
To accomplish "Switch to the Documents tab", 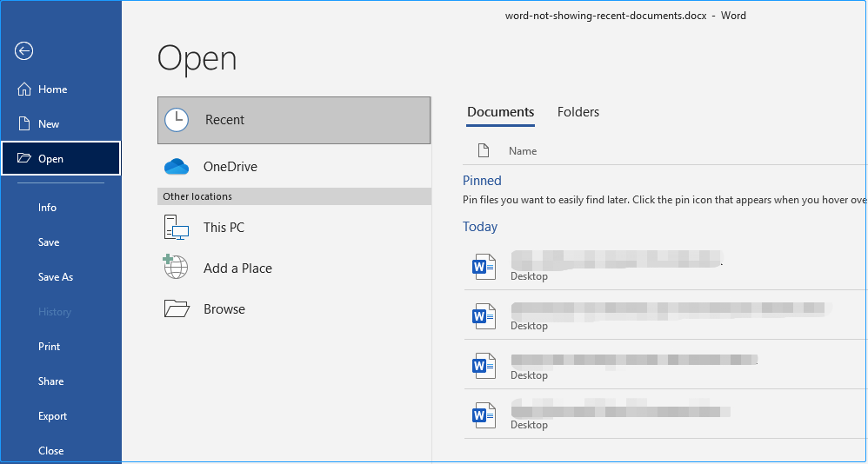I will coord(500,112).
